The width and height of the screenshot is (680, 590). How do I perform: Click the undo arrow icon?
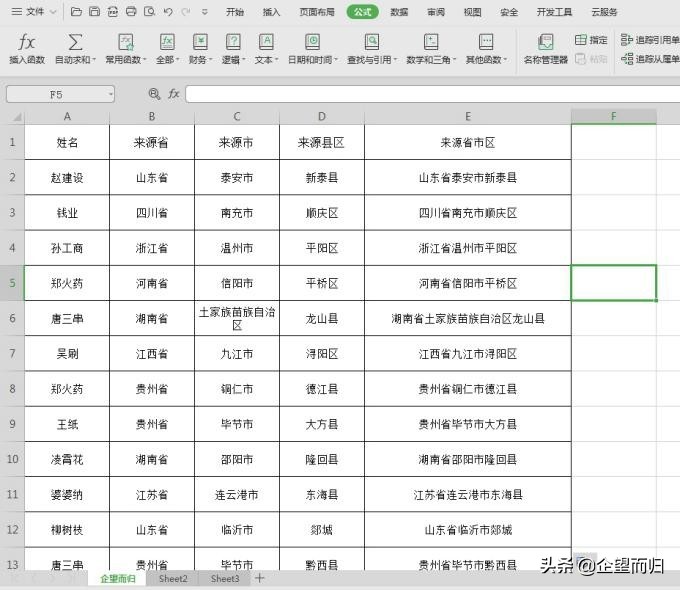[168, 12]
